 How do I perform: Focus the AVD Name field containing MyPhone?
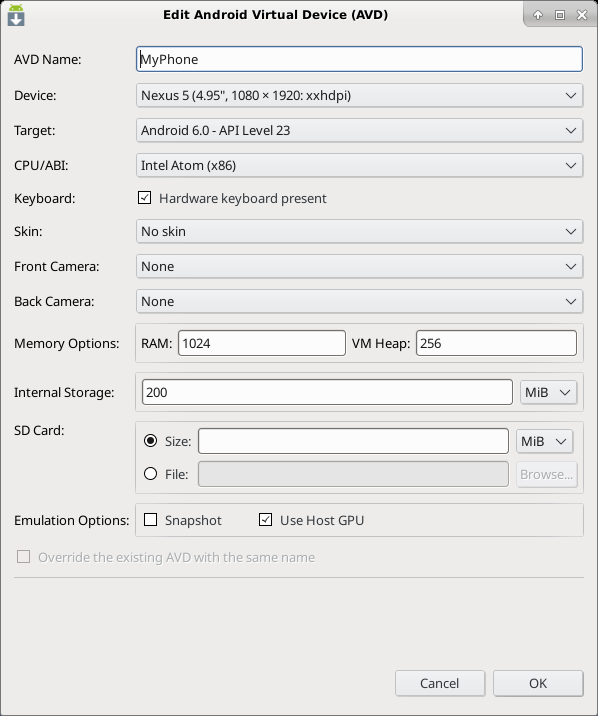click(359, 59)
